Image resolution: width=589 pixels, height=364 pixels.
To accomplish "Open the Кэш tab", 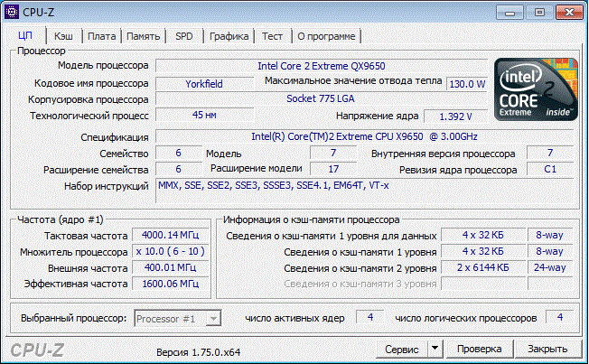I will [x=63, y=36].
